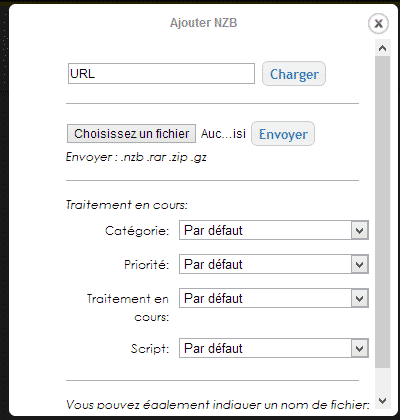Click the arrow icon of the Script combo box
The width and height of the screenshot is (400, 420).
tap(359, 348)
